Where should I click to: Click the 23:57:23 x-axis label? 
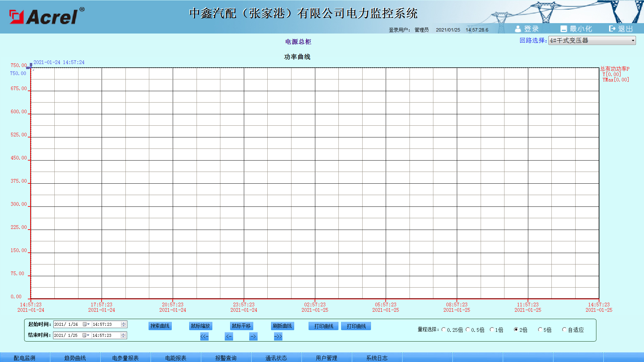(x=244, y=305)
